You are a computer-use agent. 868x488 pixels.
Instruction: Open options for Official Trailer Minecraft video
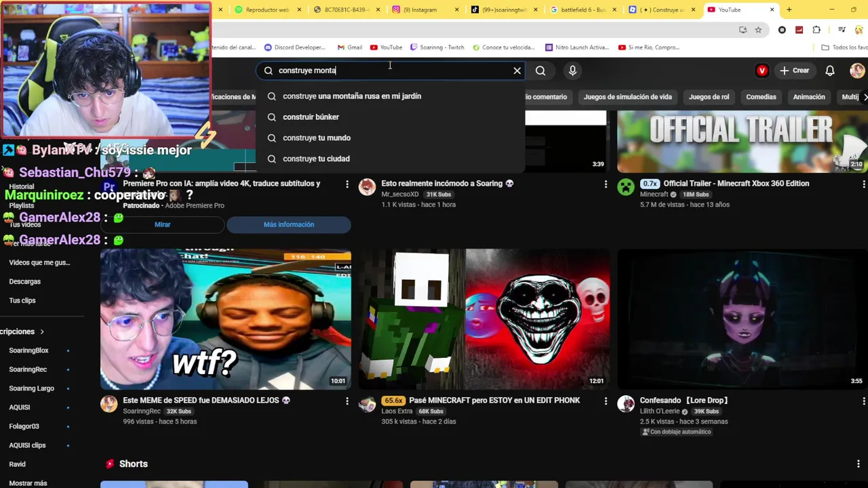tap(863, 184)
